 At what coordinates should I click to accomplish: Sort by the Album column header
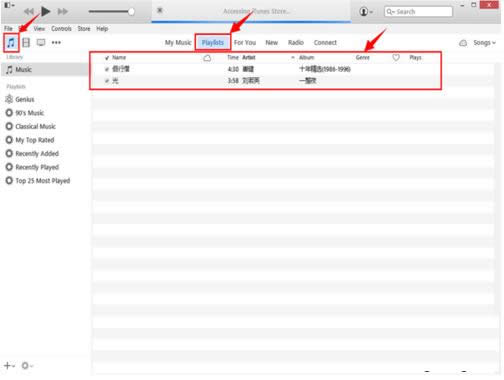[x=306, y=58]
